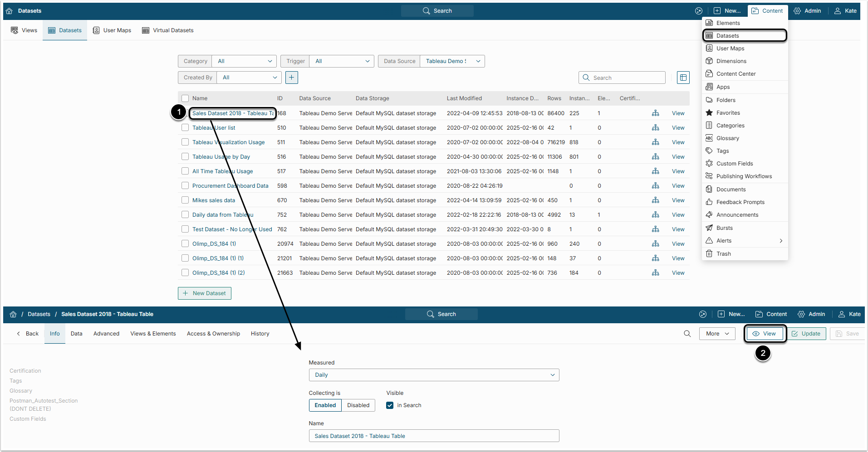Uncheck the Visible in Search checkbox

[x=390, y=405]
